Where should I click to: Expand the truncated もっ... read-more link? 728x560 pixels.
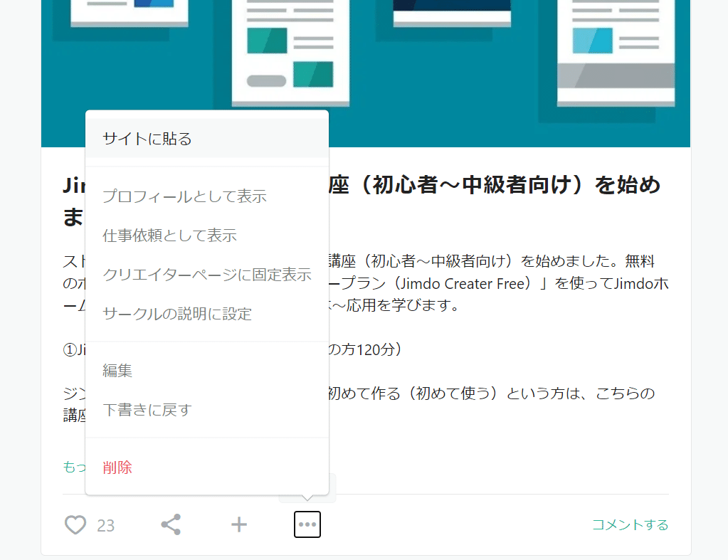coord(74,467)
